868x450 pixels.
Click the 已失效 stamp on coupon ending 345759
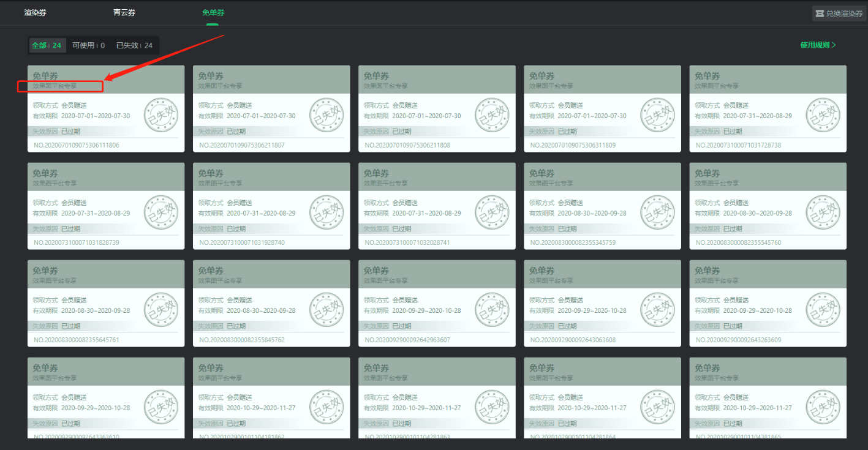pos(657,212)
